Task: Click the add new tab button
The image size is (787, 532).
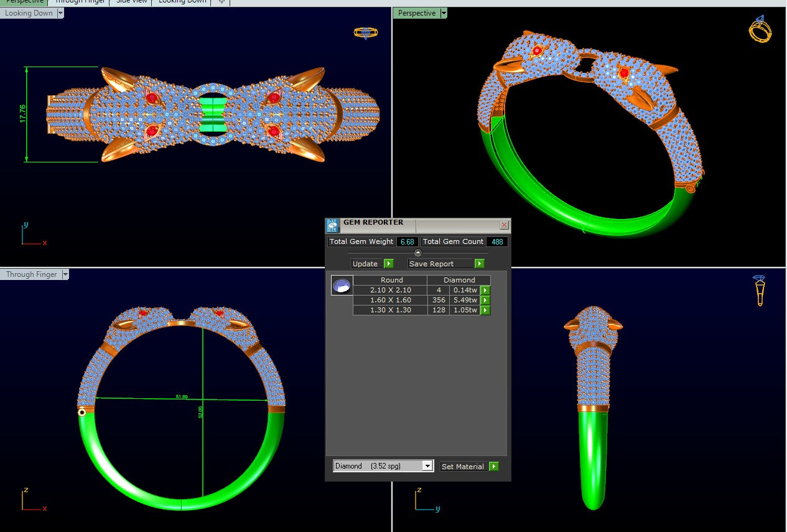Action: tap(221, 2)
